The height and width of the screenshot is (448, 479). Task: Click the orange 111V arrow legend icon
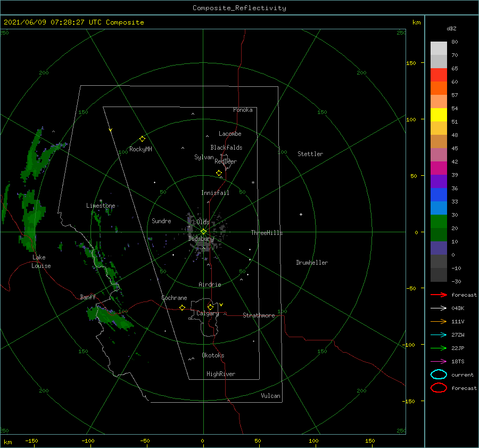(439, 321)
